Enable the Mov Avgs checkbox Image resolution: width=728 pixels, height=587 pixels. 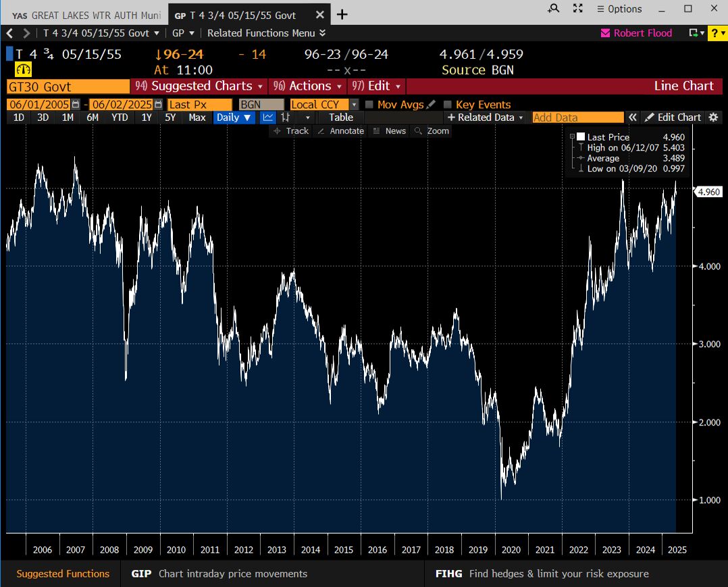(x=369, y=105)
